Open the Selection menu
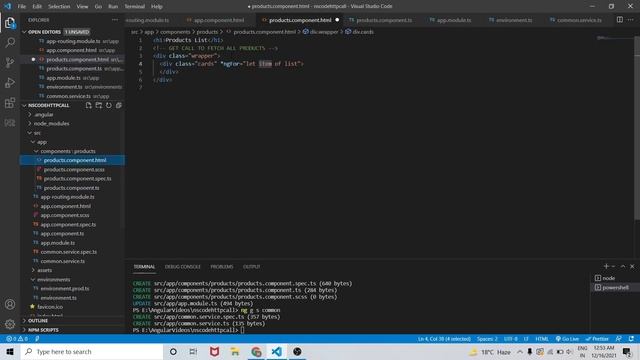The height and width of the screenshot is (360, 640). click(59, 7)
